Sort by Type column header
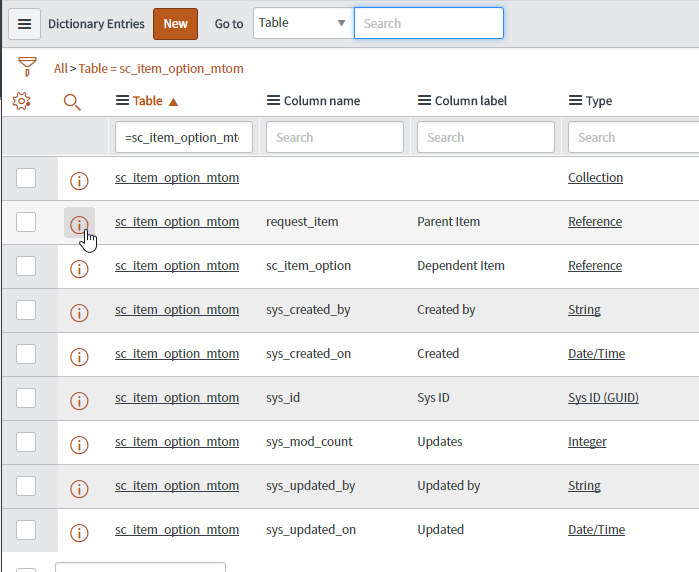 click(599, 101)
